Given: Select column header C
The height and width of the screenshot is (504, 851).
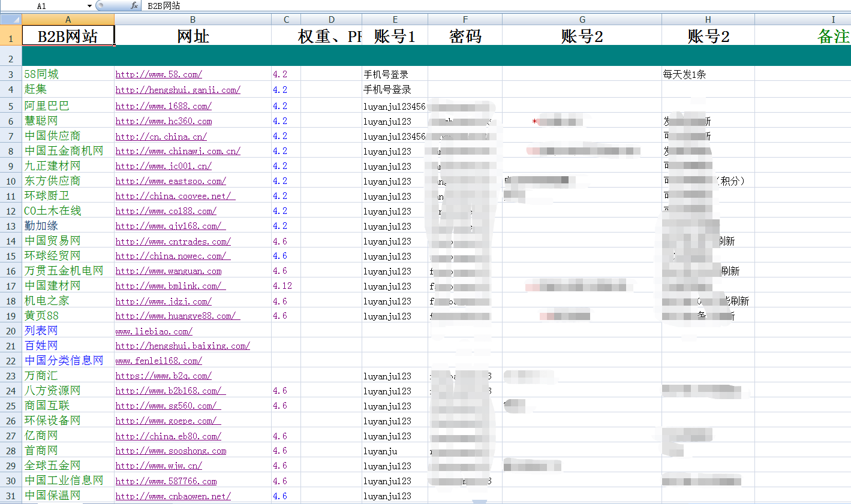Looking at the screenshot, I should click(286, 19).
